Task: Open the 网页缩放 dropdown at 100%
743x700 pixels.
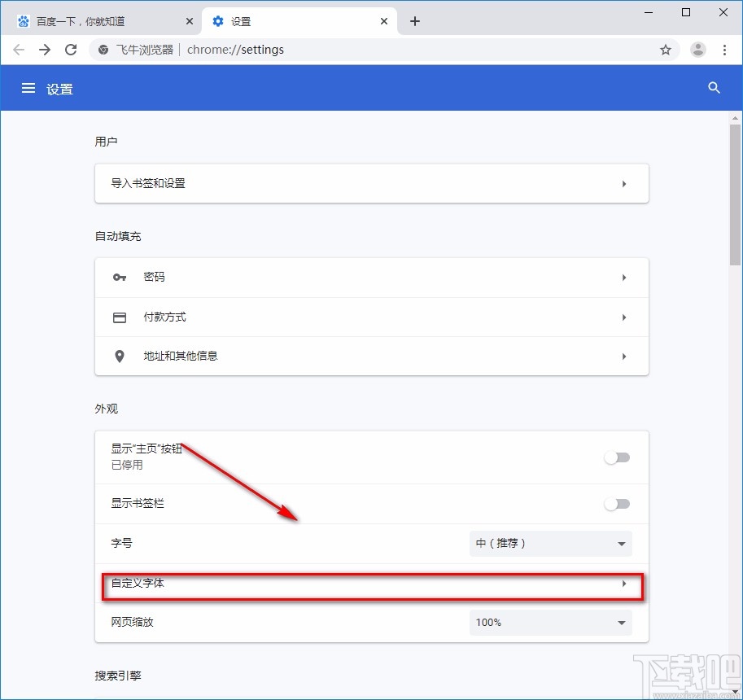Action: tap(550, 622)
